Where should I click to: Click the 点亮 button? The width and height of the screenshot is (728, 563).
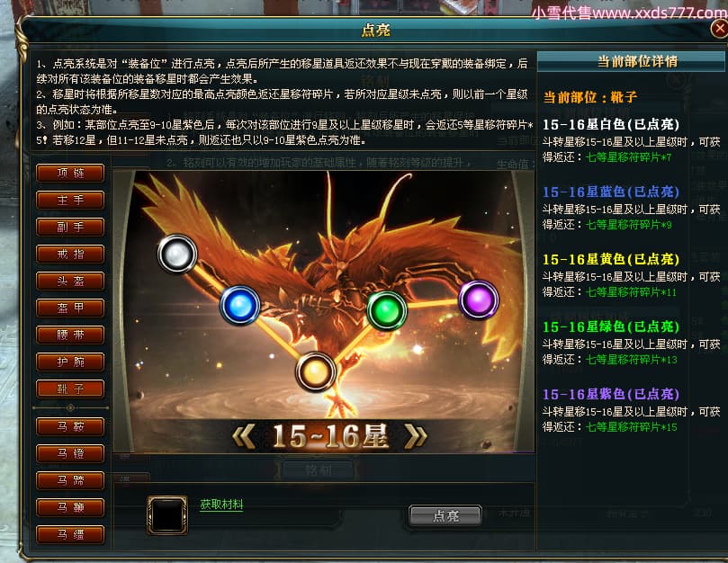point(445,515)
